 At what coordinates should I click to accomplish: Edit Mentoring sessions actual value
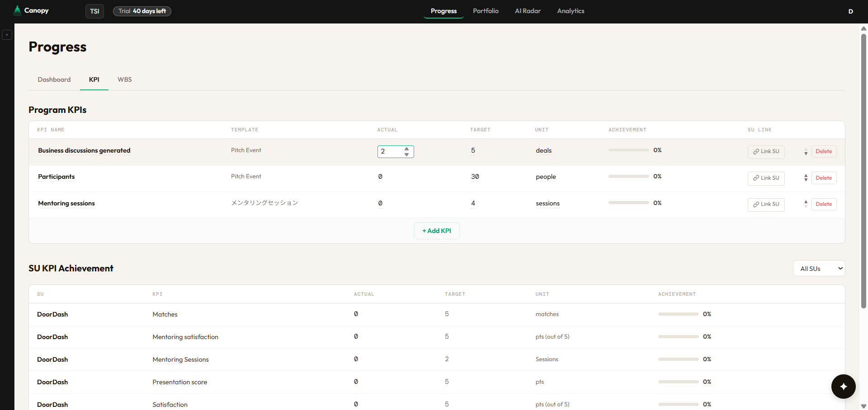click(x=380, y=203)
